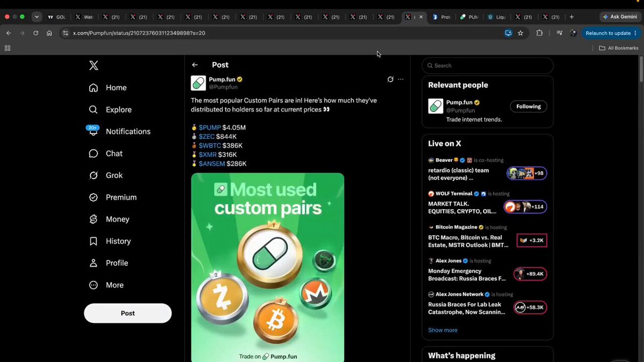The height and width of the screenshot is (362, 644).
Task: Open a new browser tab
Action: (x=572, y=17)
